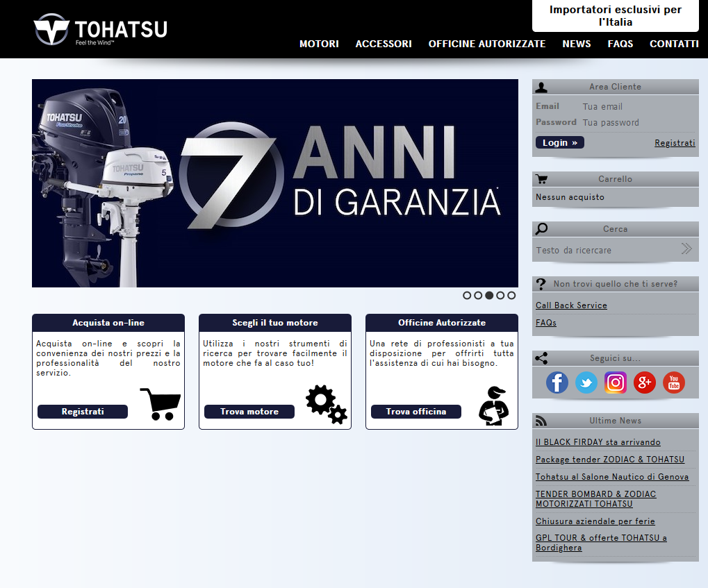Viewport: 708px width, 588px height.
Task: Open the NEWS menu item
Action: [576, 44]
